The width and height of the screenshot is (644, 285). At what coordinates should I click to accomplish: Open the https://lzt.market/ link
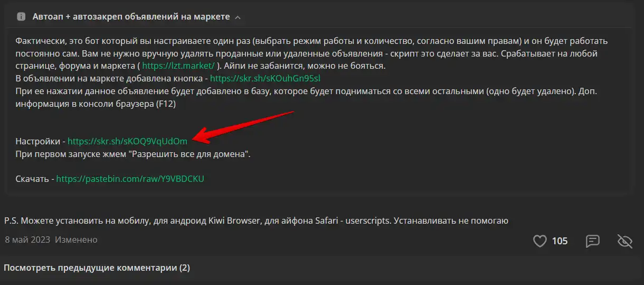pyautogui.click(x=178, y=66)
